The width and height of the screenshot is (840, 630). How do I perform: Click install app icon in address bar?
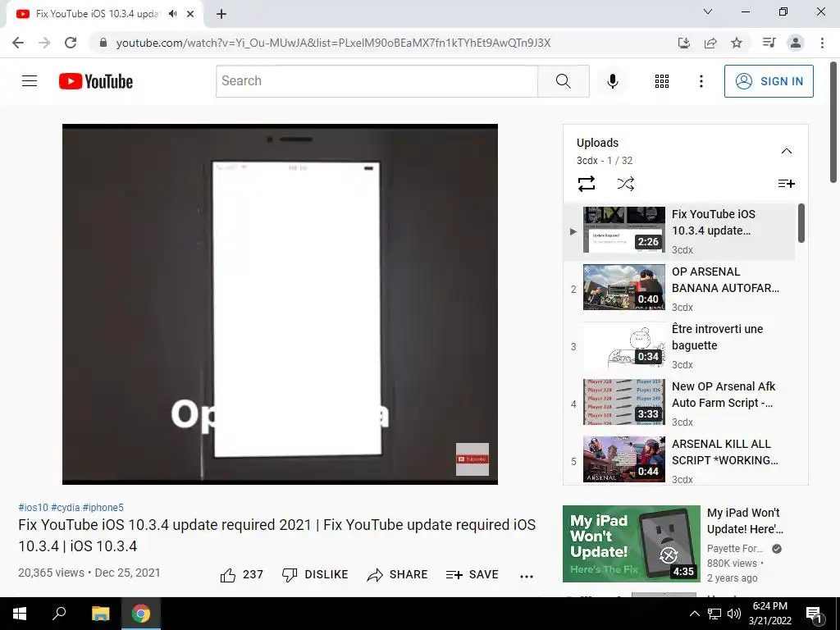pos(683,43)
